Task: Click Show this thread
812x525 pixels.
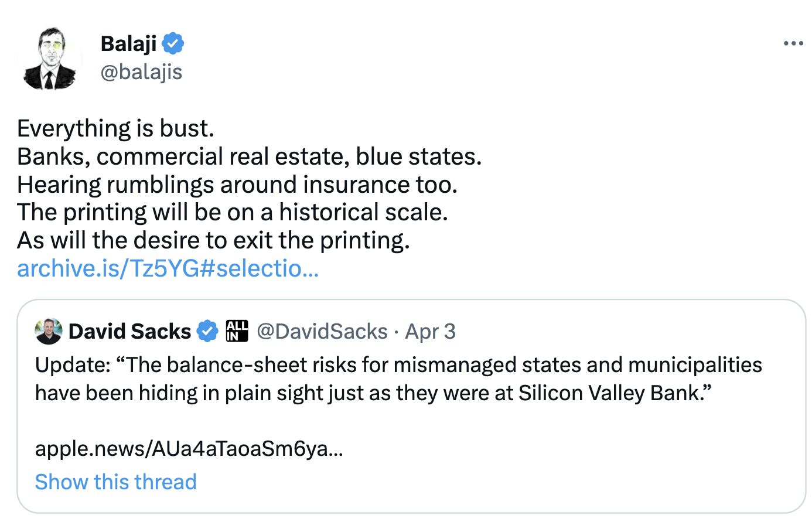Action: tap(115, 482)
